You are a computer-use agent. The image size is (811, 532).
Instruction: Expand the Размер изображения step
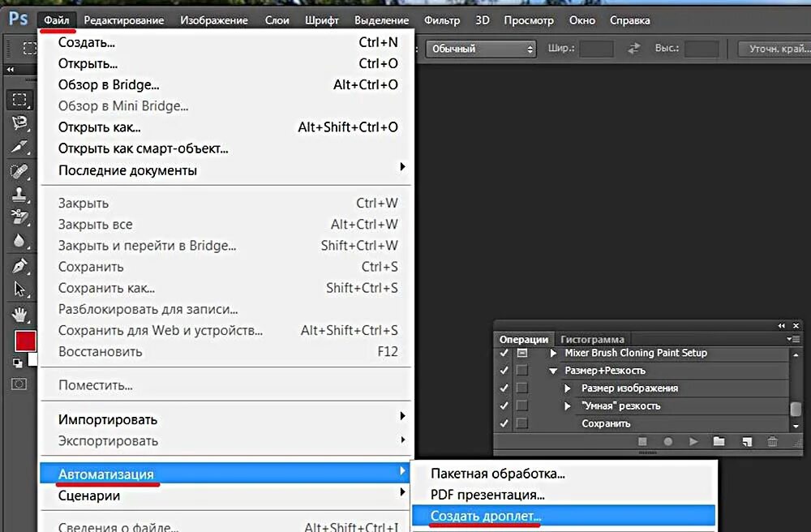[568, 388]
